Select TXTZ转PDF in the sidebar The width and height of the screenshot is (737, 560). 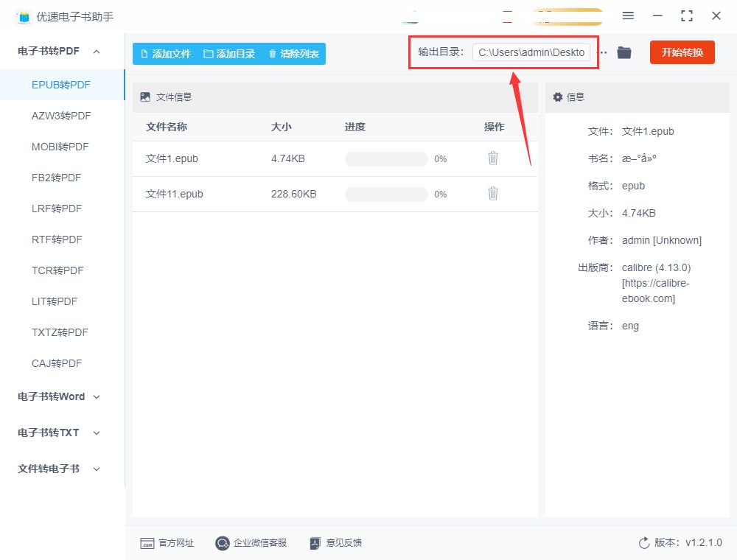pos(60,332)
